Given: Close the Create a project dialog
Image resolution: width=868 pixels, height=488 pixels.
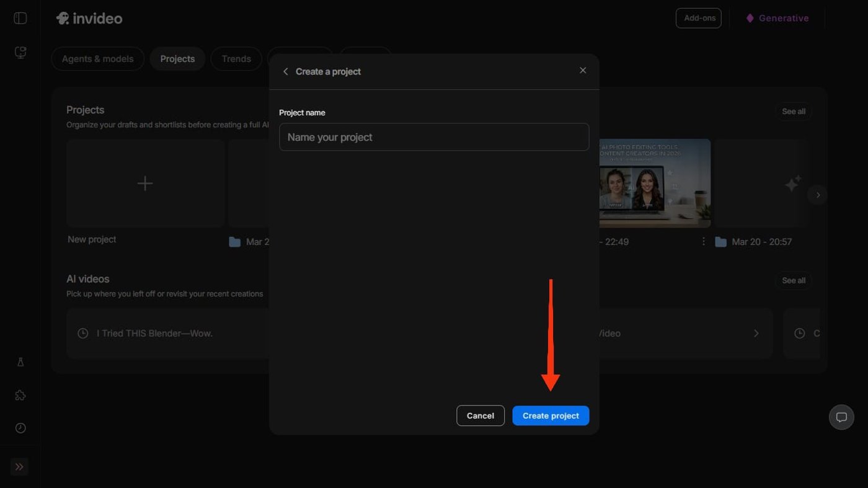Looking at the screenshot, I should 583,71.
